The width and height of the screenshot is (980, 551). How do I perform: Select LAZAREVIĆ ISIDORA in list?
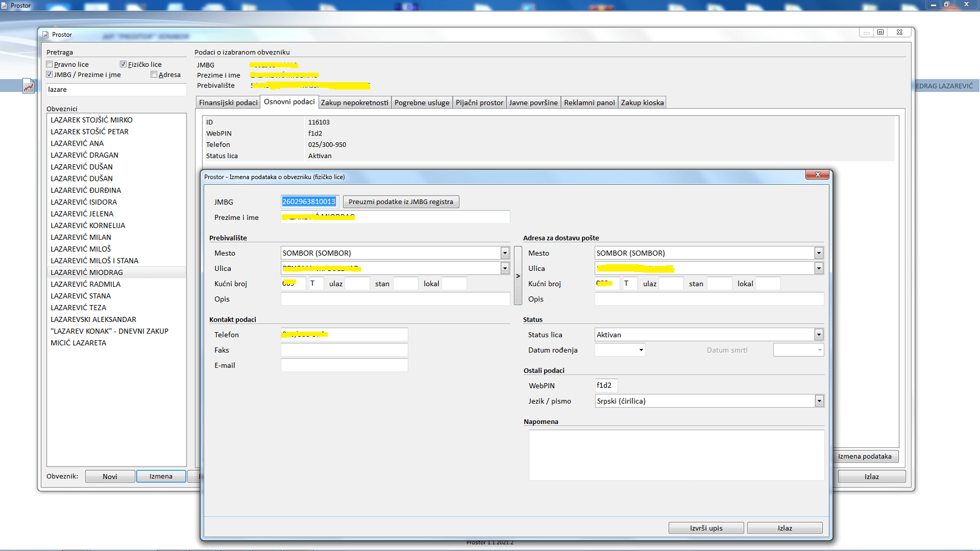(x=116, y=202)
